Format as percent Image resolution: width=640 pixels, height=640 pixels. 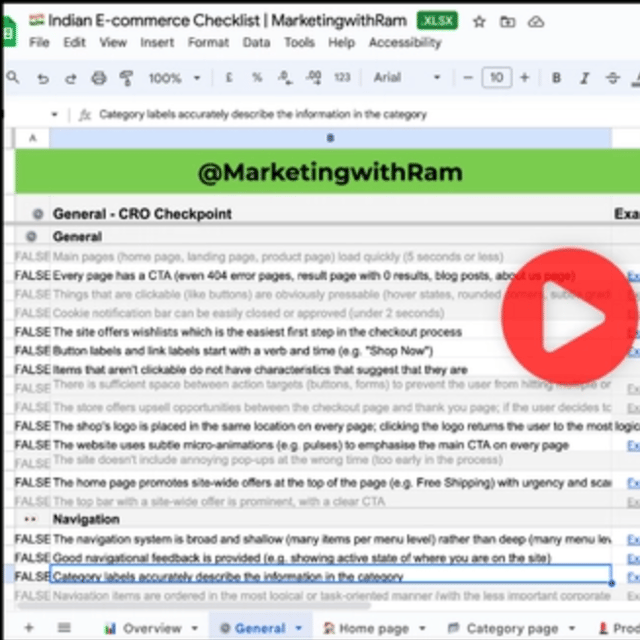[x=257, y=78]
